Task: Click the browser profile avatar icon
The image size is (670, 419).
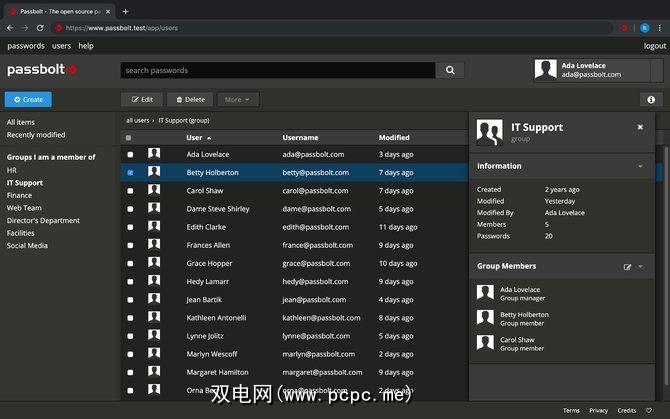Action: click(644, 28)
